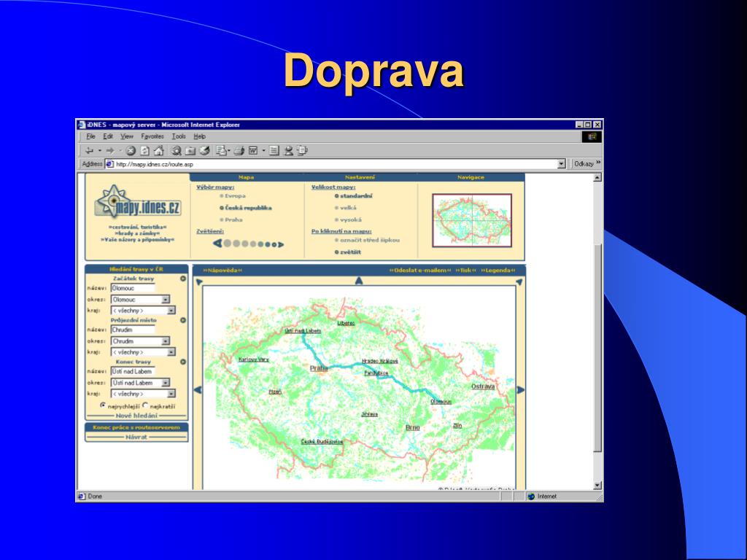Open the Help menu

point(200,136)
